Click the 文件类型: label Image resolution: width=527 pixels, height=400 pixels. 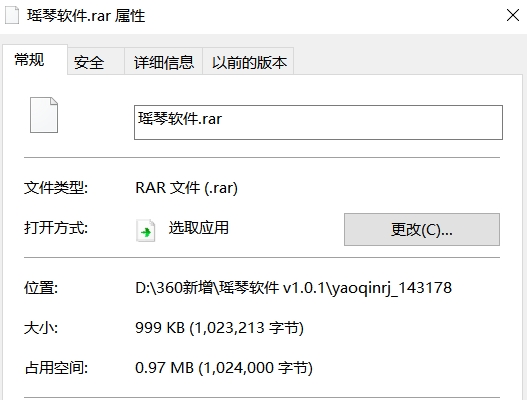tap(56, 188)
